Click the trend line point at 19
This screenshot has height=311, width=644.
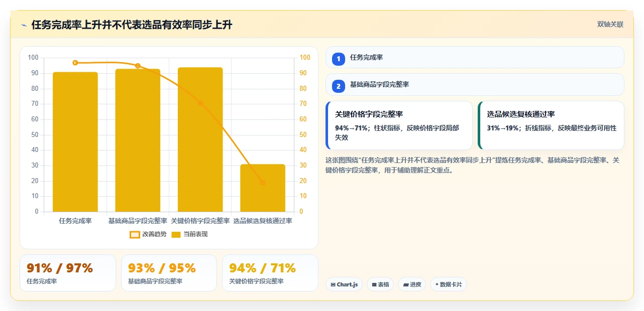[263, 183]
